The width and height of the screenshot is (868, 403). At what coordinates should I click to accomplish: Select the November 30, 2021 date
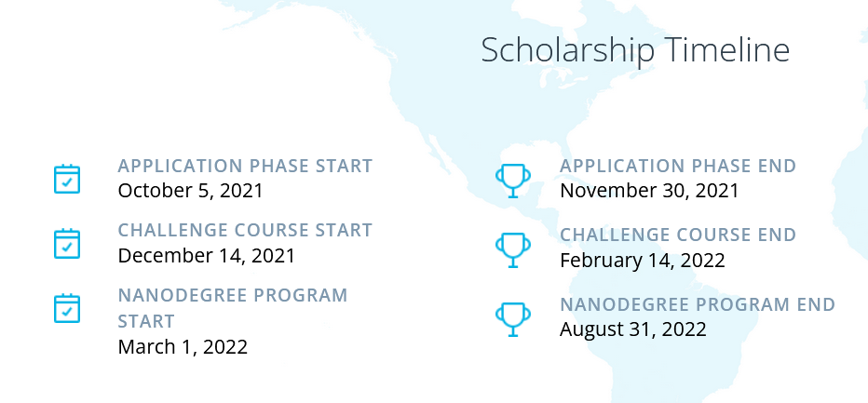[649, 191]
